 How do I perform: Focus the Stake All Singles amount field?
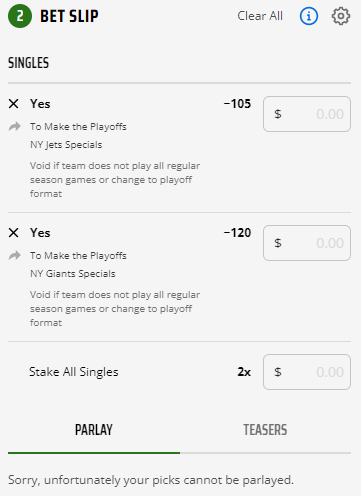click(307, 372)
